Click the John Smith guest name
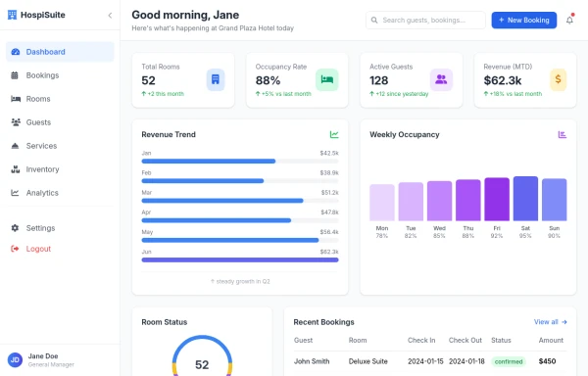The height and width of the screenshot is (376, 588). point(312,361)
